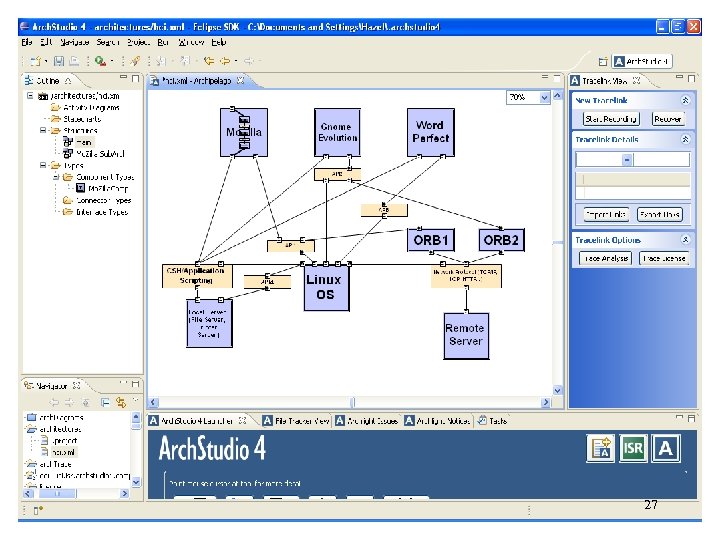Open the first launcher icon in ArchStudio 4 banner
Viewport: 720px width, 540px height.
point(601,448)
